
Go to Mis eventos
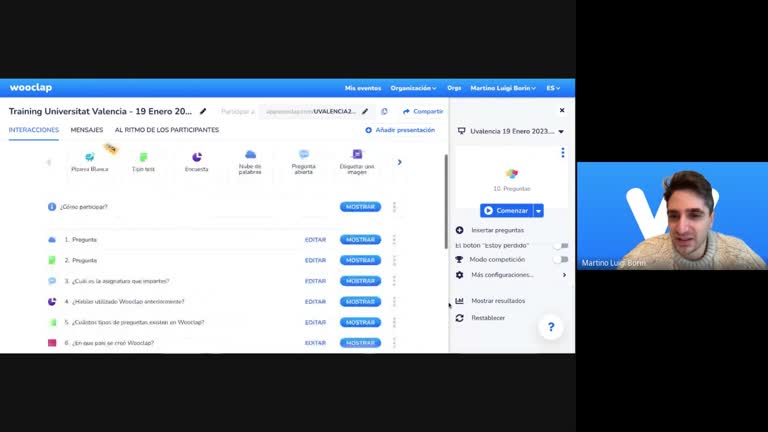363,88
